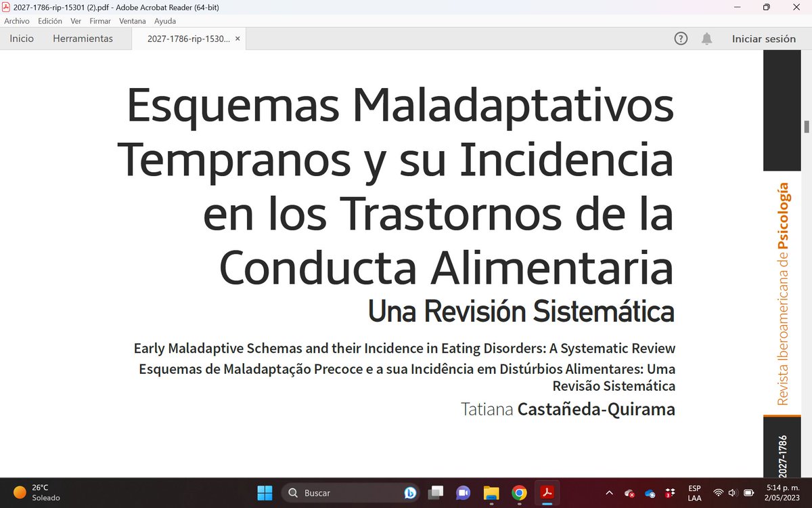
Task: Open File Explorer from the taskbar
Action: tap(491, 492)
